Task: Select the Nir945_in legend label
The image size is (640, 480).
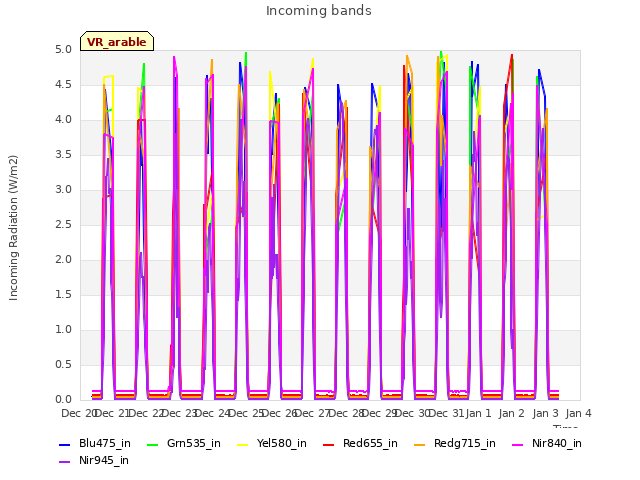Action: 104,461
